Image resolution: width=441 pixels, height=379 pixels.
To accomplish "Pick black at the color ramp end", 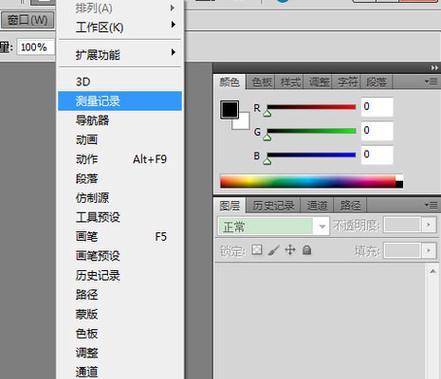I will pos(399,184).
